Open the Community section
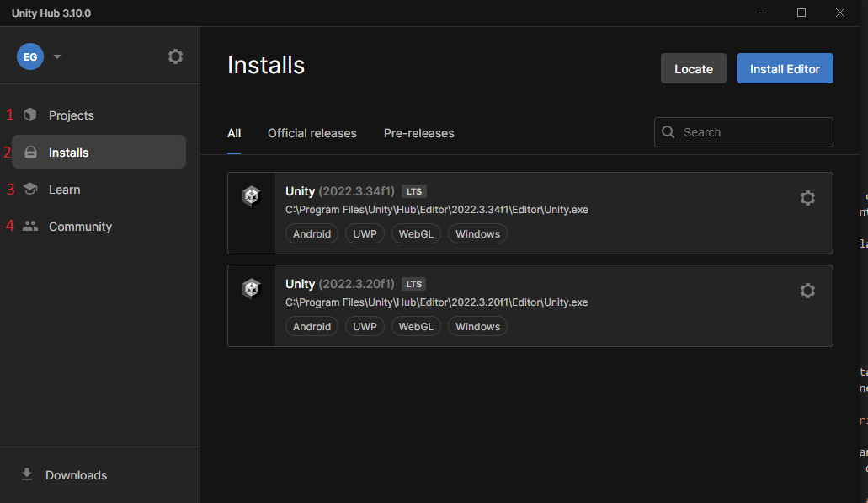Viewport: 868px width, 503px height. point(80,226)
